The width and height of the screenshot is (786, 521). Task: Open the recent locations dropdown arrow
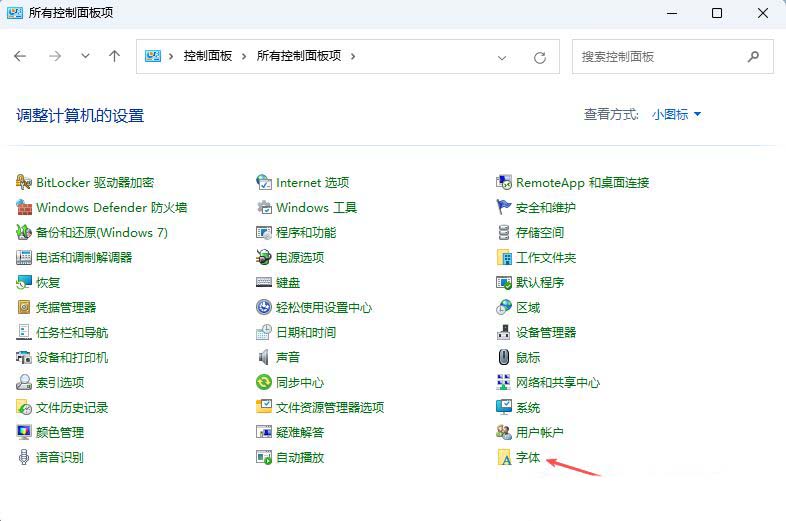(x=85, y=56)
